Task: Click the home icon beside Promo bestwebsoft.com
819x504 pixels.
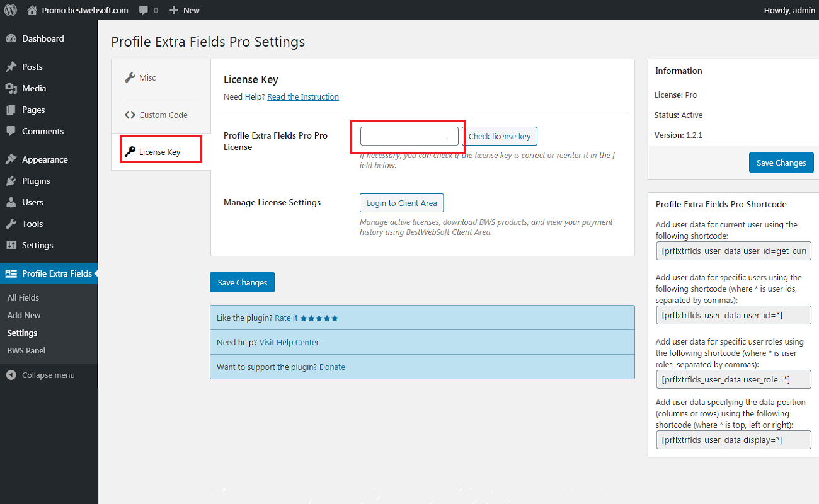Action: pos(32,10)
